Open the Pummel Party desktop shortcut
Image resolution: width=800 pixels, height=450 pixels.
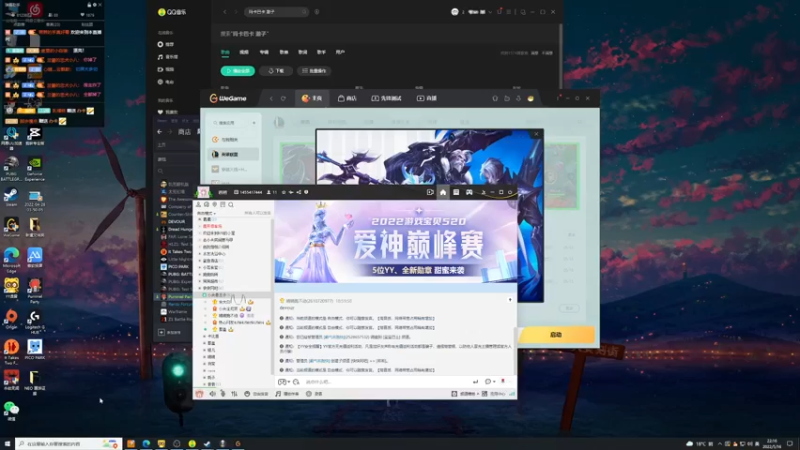pyautogui.click(x=34, y=291)
